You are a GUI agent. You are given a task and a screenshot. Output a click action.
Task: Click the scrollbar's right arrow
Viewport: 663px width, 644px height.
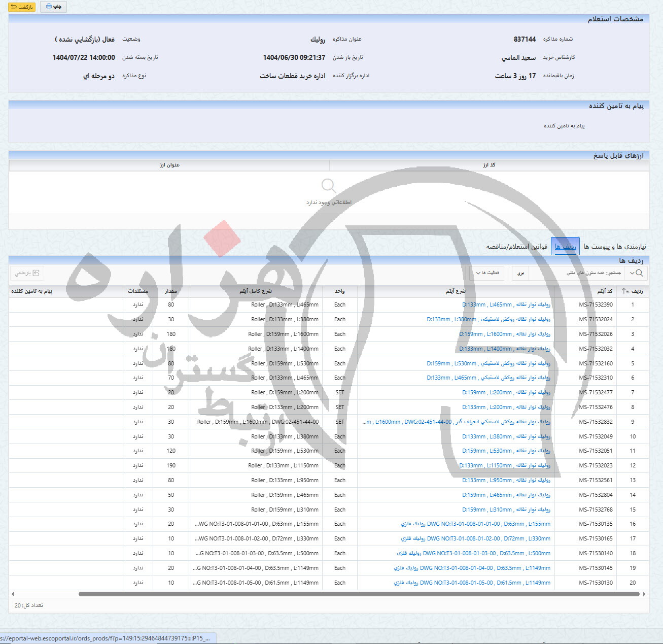[644, 594]
